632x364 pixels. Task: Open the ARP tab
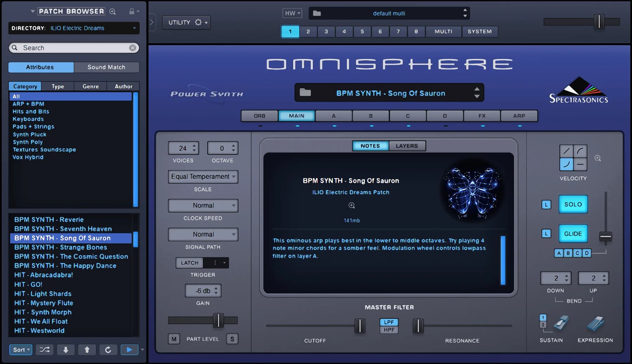(519, 116)
